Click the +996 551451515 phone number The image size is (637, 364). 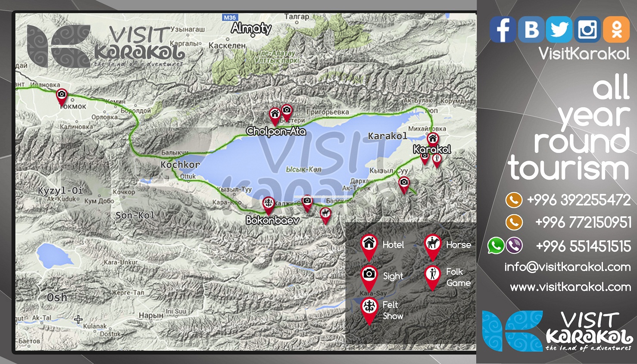pos(583,246)
